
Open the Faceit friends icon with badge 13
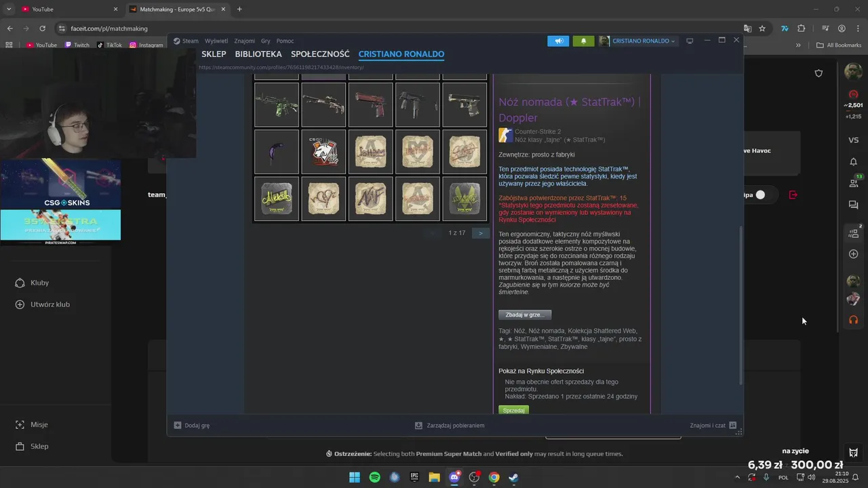[x=854, y=182]
